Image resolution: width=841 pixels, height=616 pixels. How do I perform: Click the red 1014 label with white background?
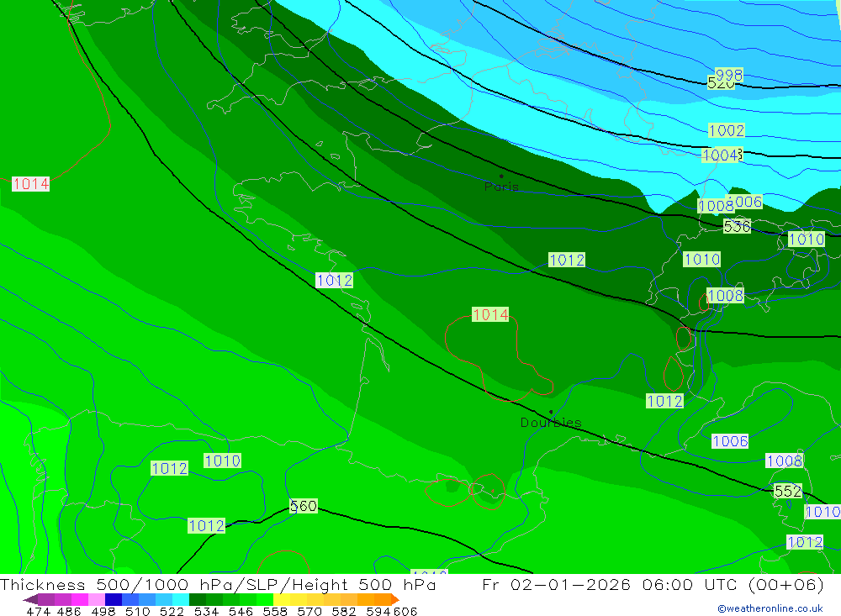[30, 184]
